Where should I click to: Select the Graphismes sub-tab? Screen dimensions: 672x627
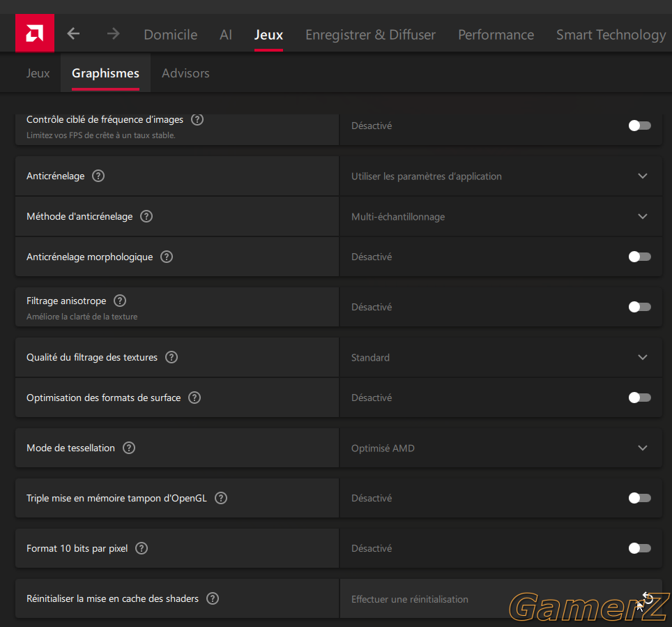click(105, 73)
